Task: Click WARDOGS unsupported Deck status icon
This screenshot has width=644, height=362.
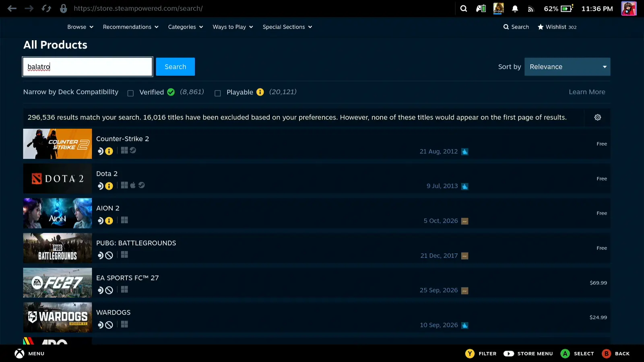Action: 109,325
